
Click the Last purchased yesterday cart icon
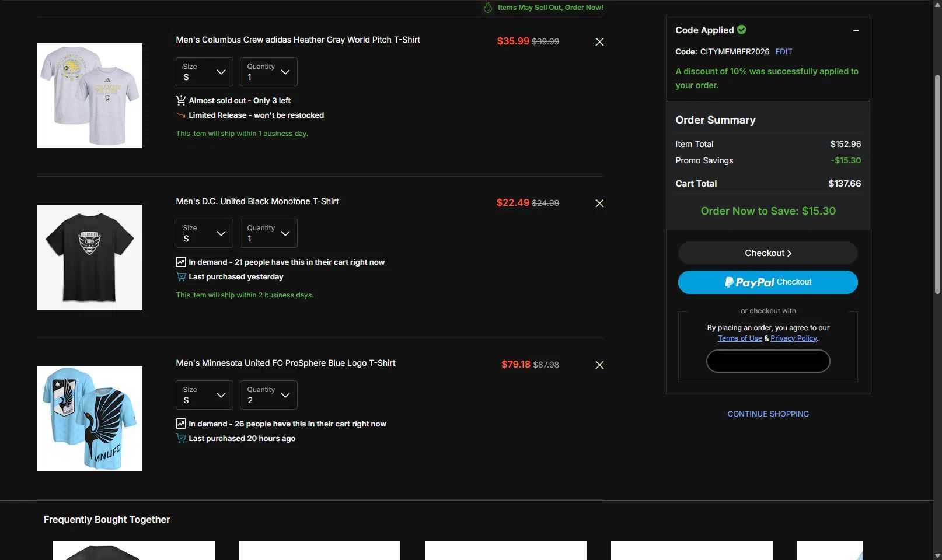pos(181,276)
